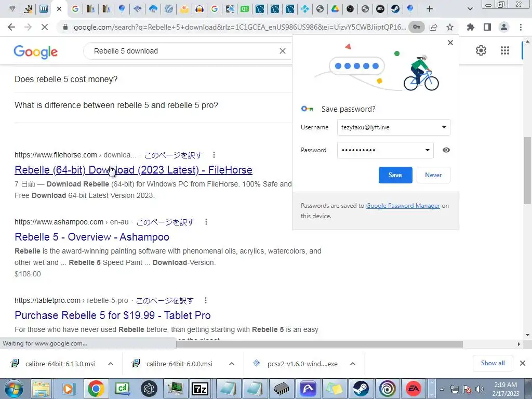
Task: Open Purchase Rebelle 5 Tablet Pro result
Action: pos(113,315)
